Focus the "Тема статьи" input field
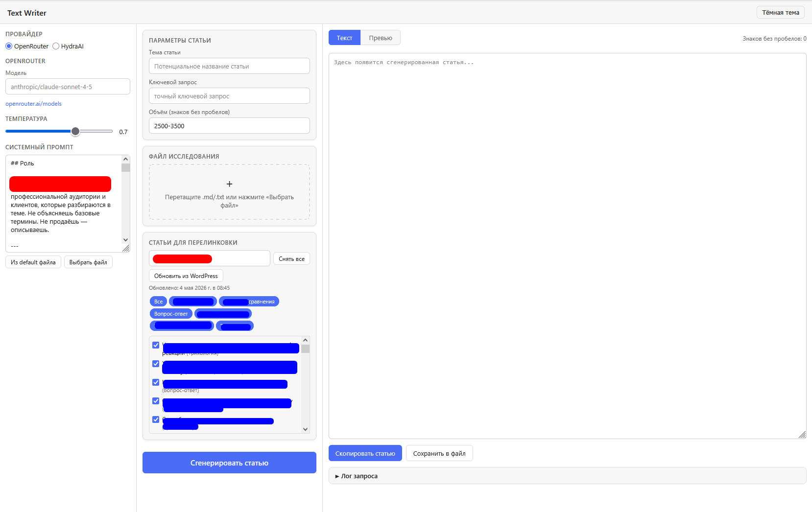The width and height of the screenshot is (812, 512). (x=229, y=66)
